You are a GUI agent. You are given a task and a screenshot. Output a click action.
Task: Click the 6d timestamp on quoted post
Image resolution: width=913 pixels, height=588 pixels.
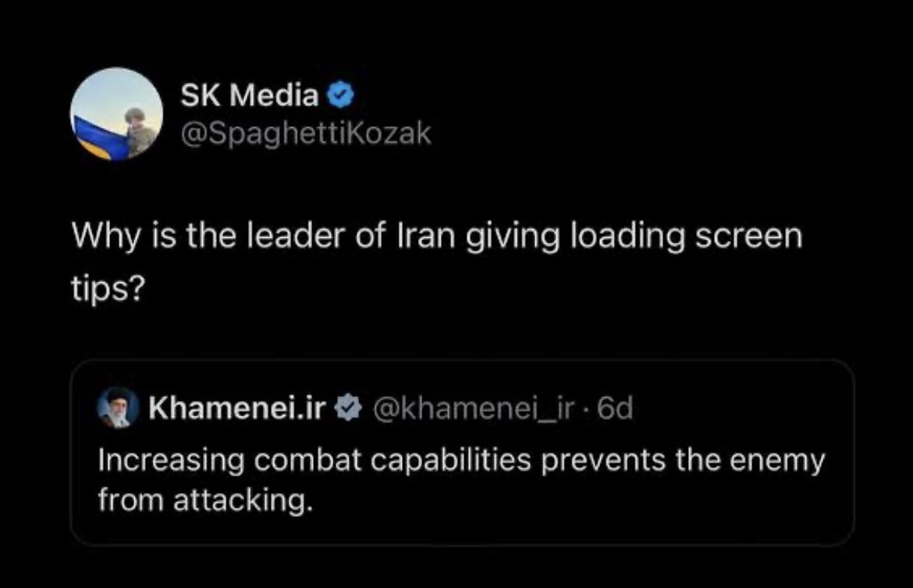tap(614, 408)
